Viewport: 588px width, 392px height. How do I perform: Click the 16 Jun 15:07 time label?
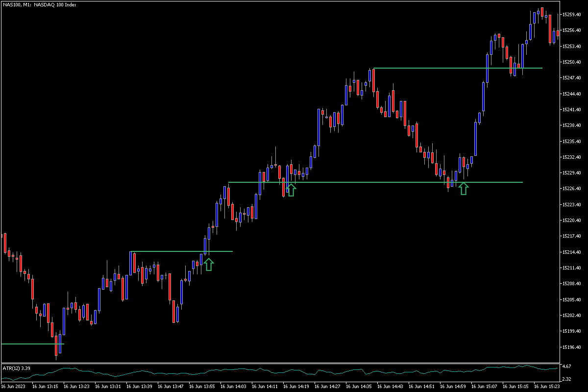pyautogui.click(x=484, y=387)
